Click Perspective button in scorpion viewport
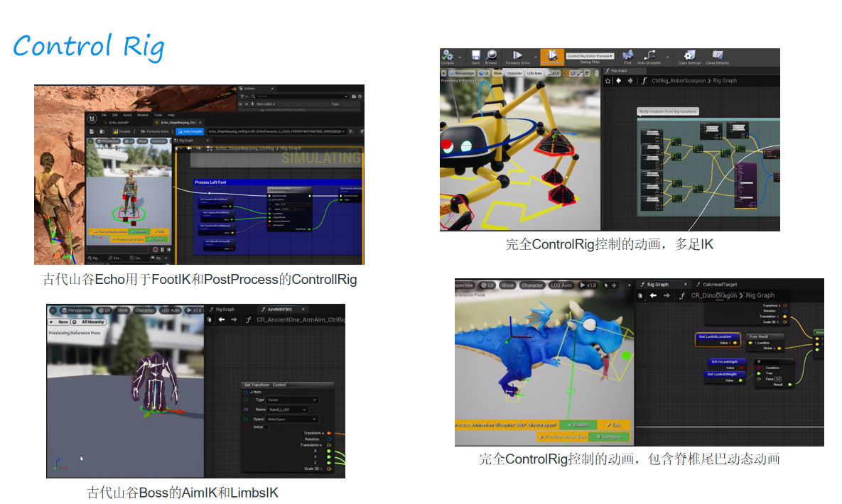Image resolution: width=842 pixels, height=504 pixels. [x=463, y=73]
